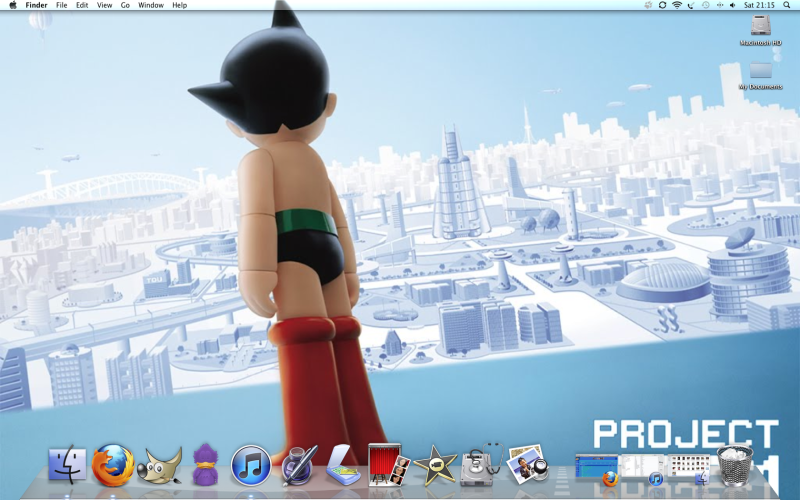
Task: Click the Sat 21:15 clock
Action: click(x=759, y=5)
